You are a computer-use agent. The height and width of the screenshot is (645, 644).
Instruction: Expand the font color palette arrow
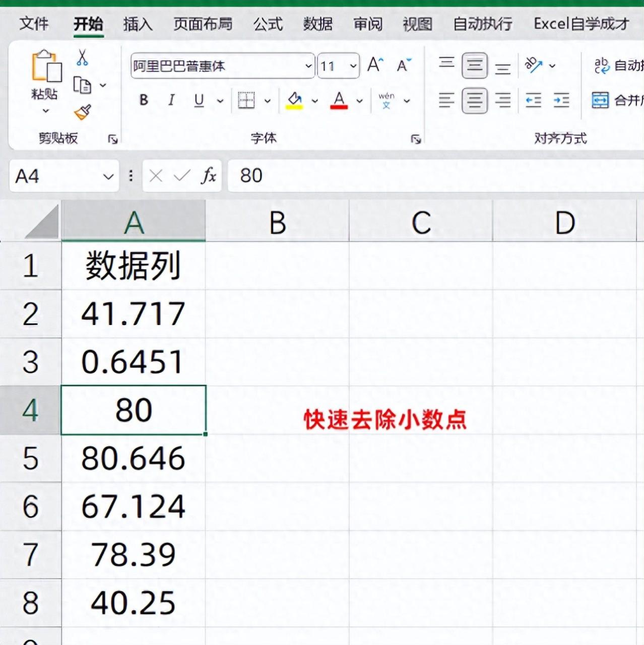point(359,101)
